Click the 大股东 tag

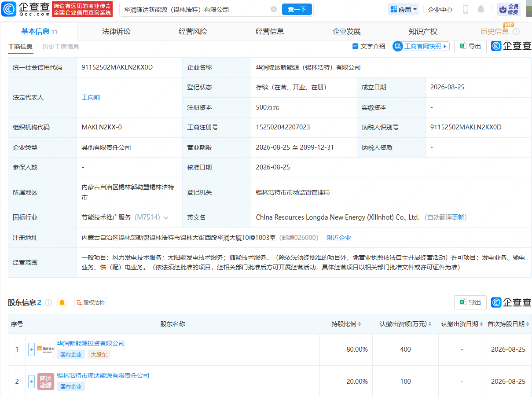click(99, 354)
